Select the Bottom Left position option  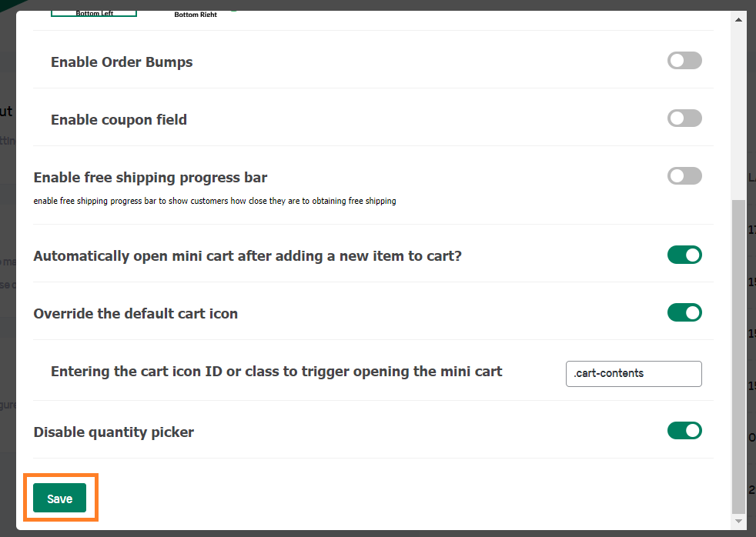tap(94, 14)
